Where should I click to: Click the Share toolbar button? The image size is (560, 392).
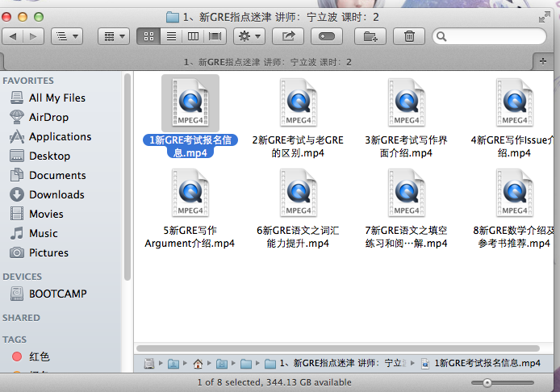tap(288, 36)
